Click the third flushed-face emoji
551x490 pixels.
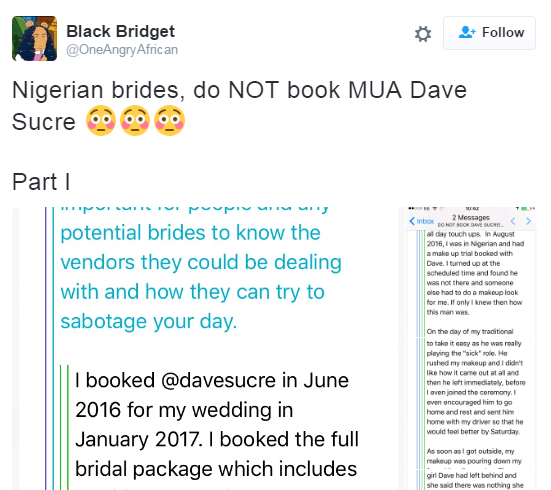point(169,120)
